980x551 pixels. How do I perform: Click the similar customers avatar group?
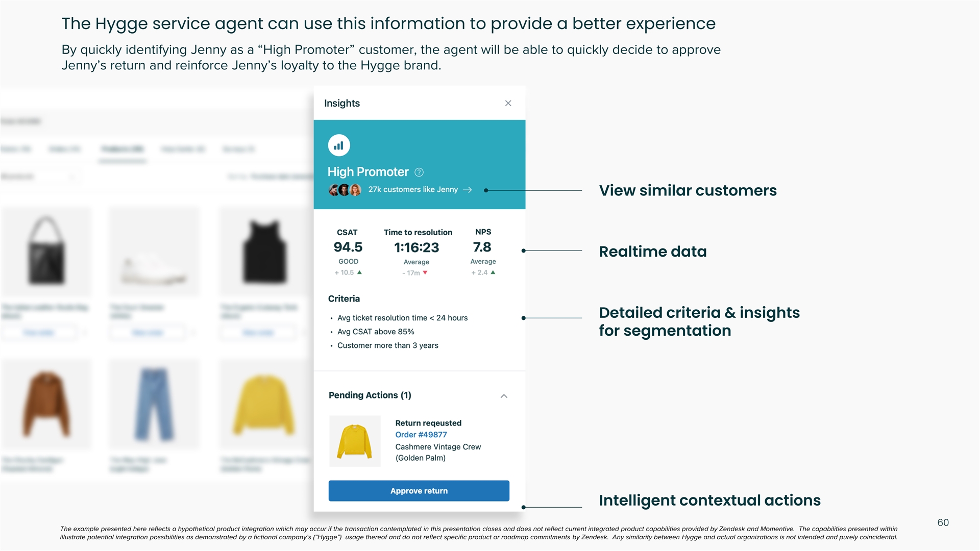[345, 190]
